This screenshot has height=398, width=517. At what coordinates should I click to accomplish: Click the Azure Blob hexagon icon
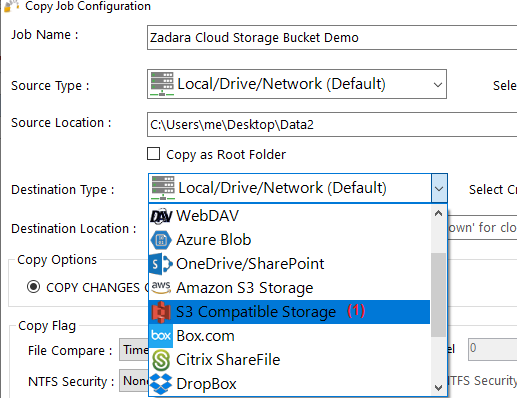pyautogui.click(x=161, y=240)
